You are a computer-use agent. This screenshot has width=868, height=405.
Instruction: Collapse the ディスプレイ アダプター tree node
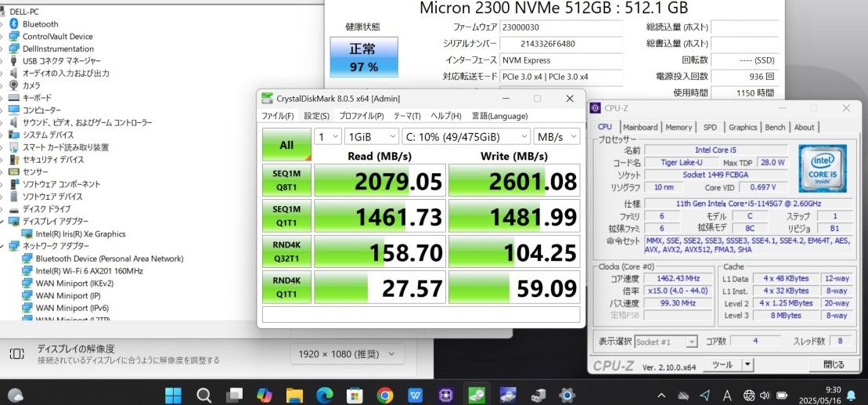tap(3, 222)
